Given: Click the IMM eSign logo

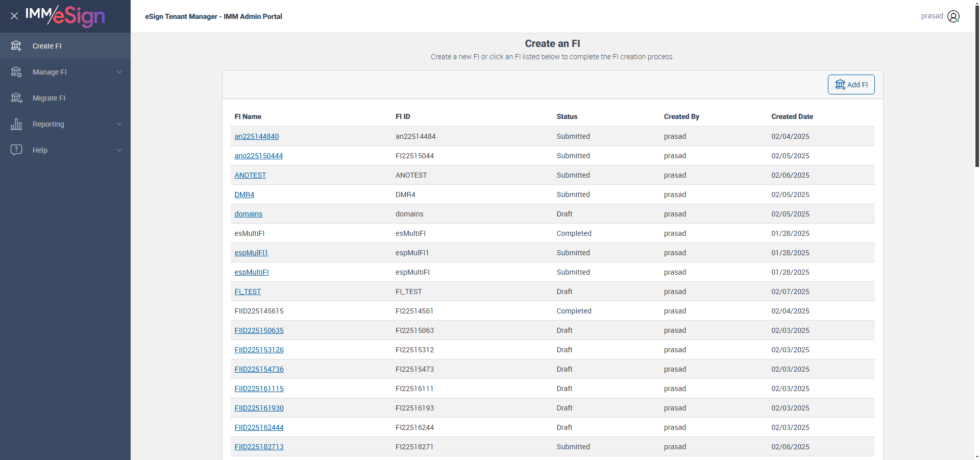Looking at the screenshot, I should coord(65,16).
